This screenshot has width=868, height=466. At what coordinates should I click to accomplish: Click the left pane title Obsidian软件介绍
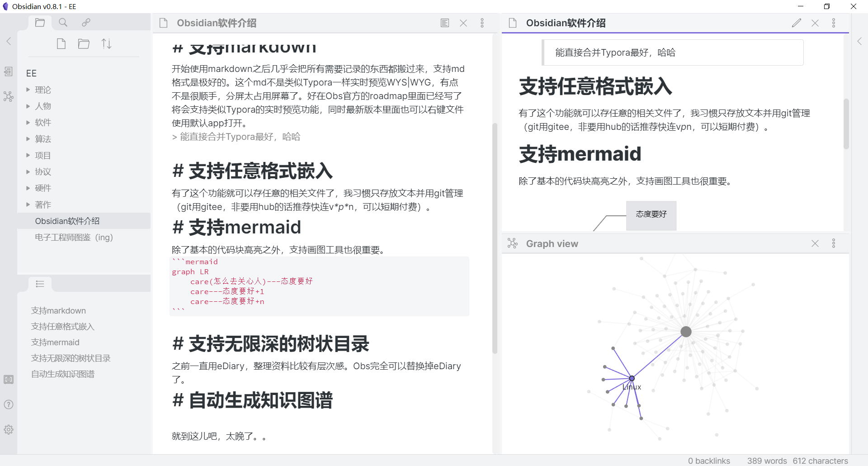[217, 23]
